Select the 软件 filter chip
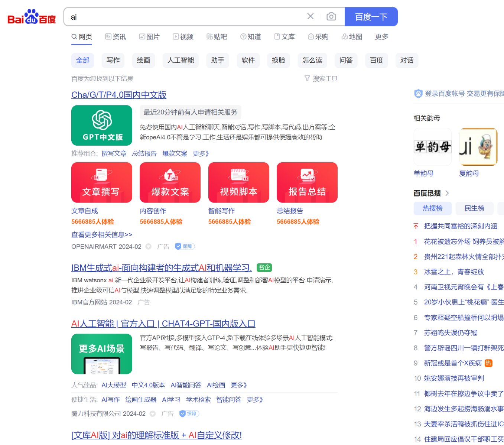504x445 pixels. pyautogui.click(x=248, y=60)
